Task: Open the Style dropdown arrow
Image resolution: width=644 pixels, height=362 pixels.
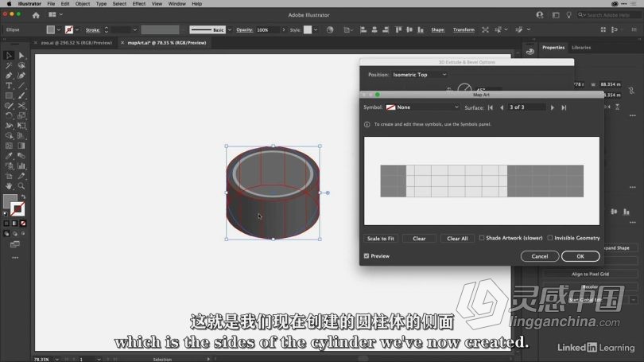Action: pos(316,30)
